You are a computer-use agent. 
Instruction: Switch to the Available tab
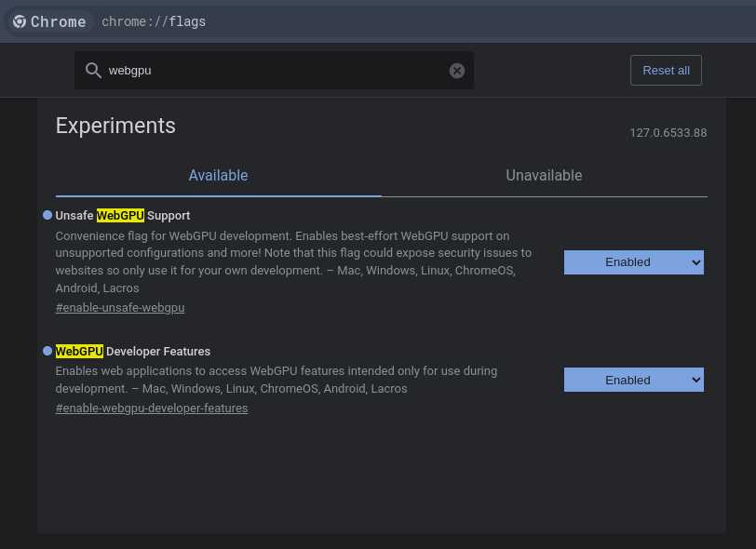219,176
